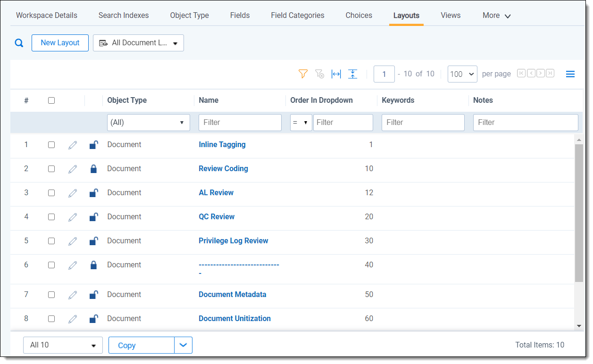Click pencil edit icon for Inline Tagging
Viewport: 593px width, 364px height.
point(73,145)
